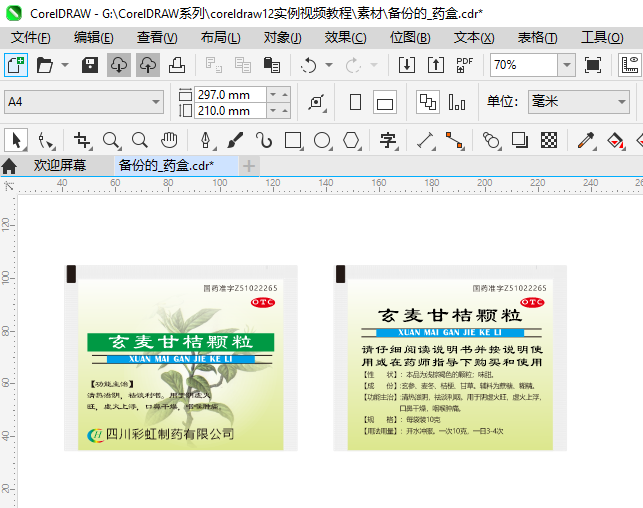
Task: Open the units 毫米 dropdown
Action: click(x=579, y=102)
